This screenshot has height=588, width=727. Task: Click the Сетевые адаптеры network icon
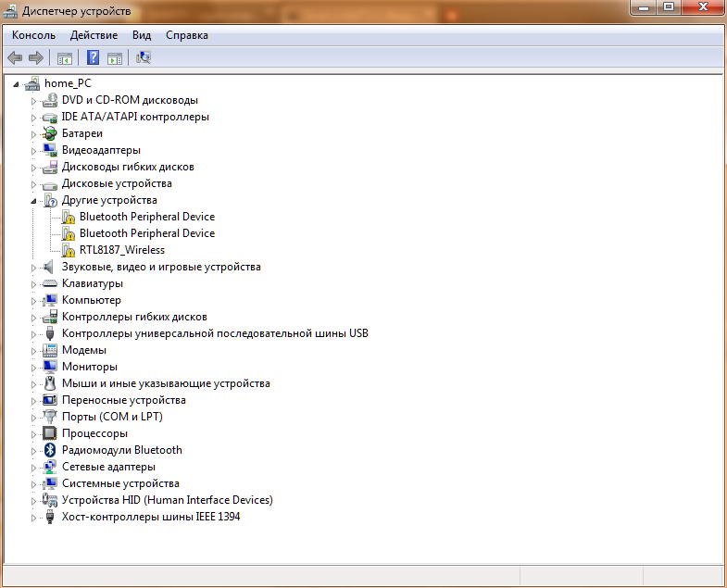(x=50, y=467)
